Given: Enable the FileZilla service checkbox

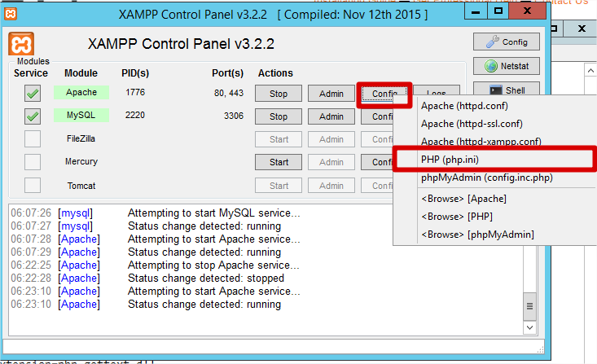Looking at the screenshot, I should tap(32, 139).
